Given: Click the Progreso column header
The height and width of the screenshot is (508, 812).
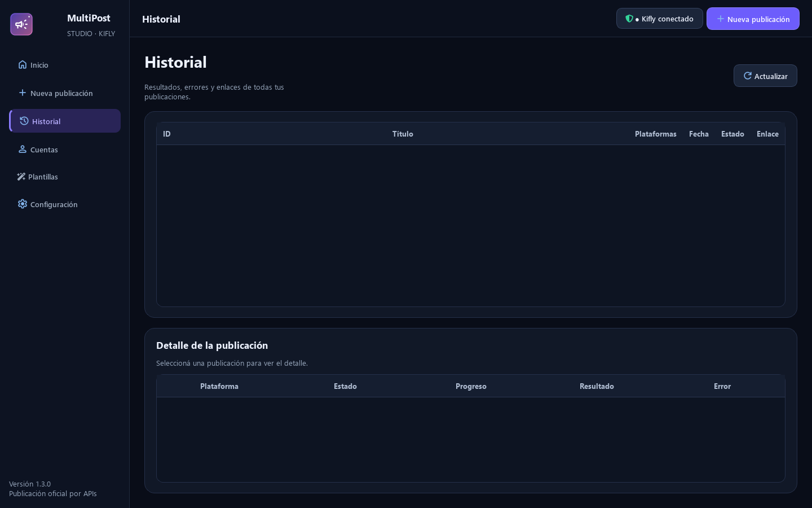Looking at the screenshot, I should pos(471,386).
